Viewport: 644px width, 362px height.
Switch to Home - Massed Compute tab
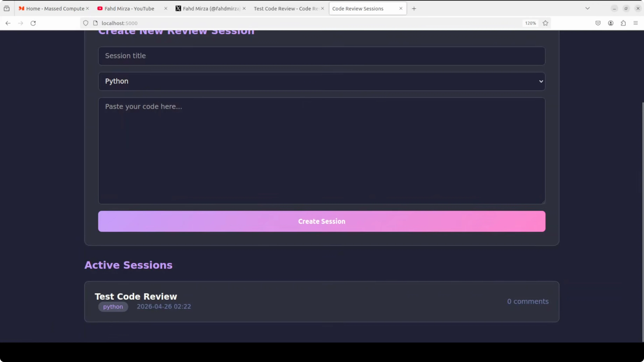[55, 9]
